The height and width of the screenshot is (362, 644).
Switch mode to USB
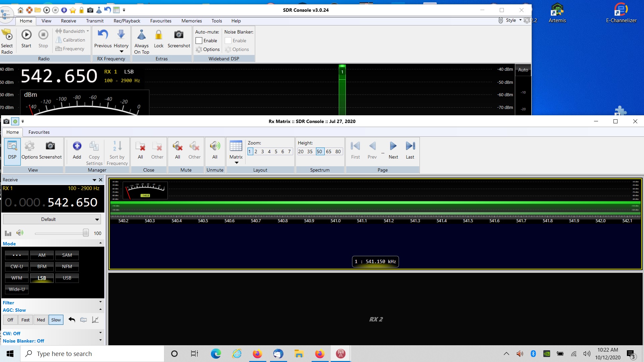pos(67,278)
